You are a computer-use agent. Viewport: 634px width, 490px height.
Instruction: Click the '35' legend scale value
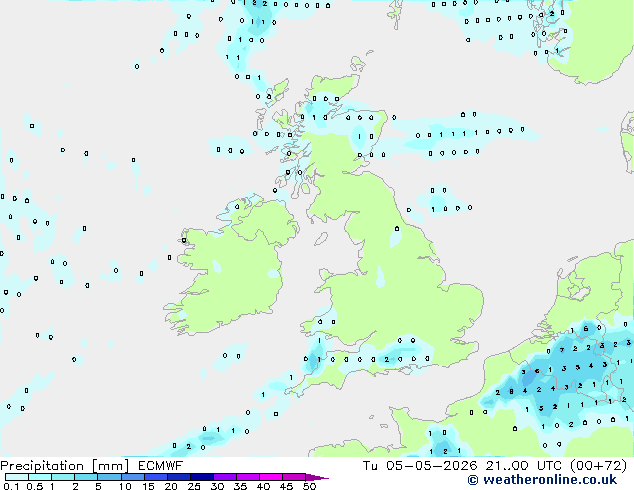click(x=240, y=486)
